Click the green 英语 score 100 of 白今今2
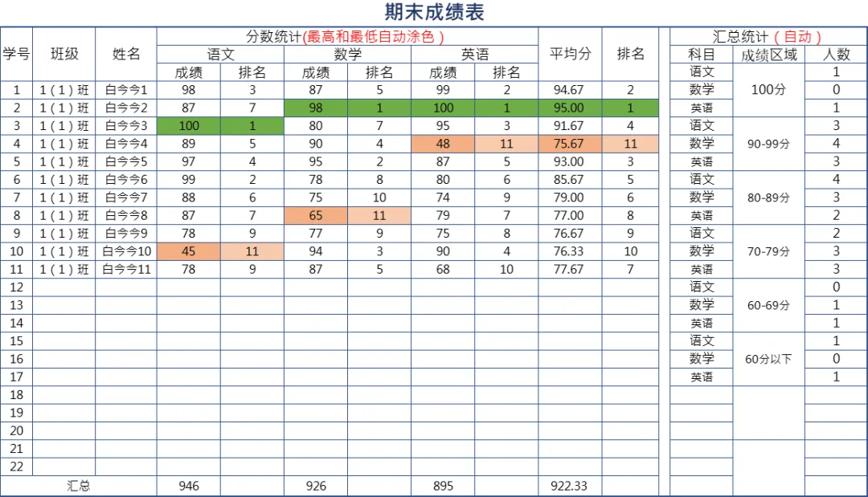The image size is (868, 497). click(443, 108)
